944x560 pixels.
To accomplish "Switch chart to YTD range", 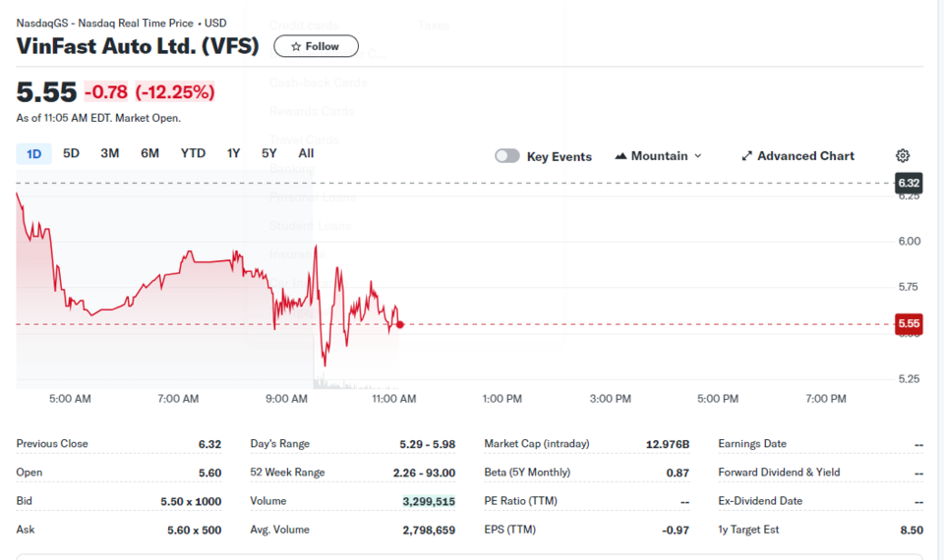I will [193, 153].
